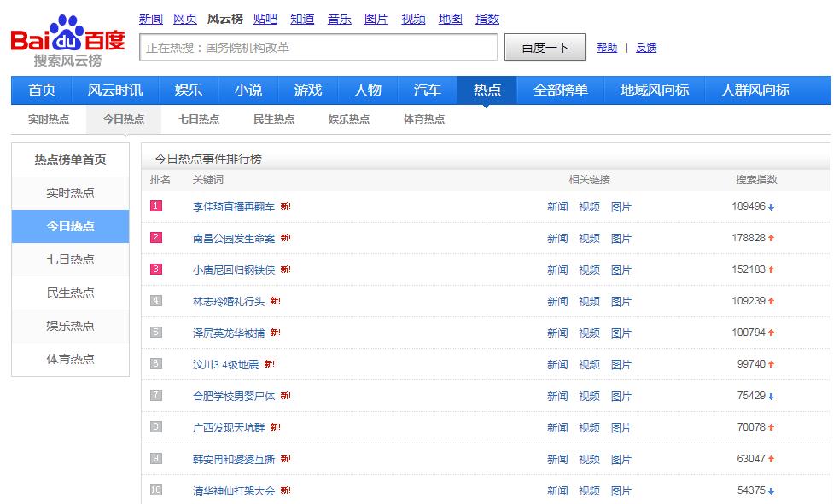Click the pink rank badge 1
This screenshot has width=839, height=504.
pos(157,206)
